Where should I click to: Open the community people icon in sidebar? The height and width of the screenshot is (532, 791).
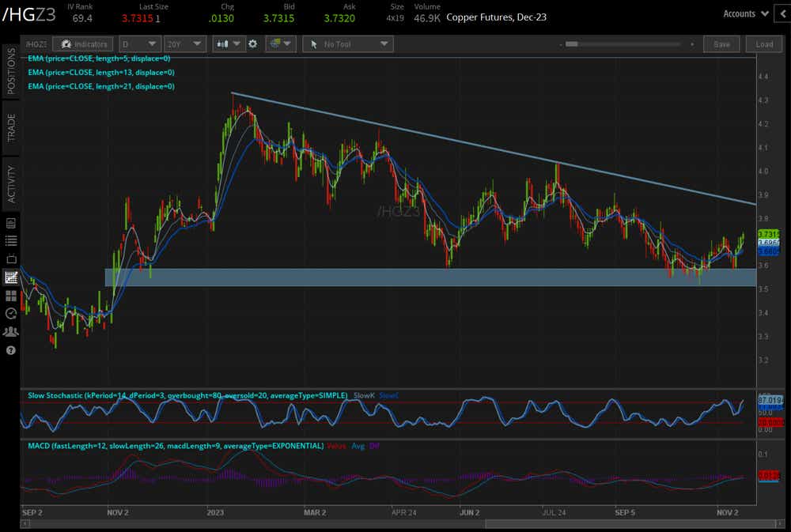pyautogui.click(x=11, y=331)
